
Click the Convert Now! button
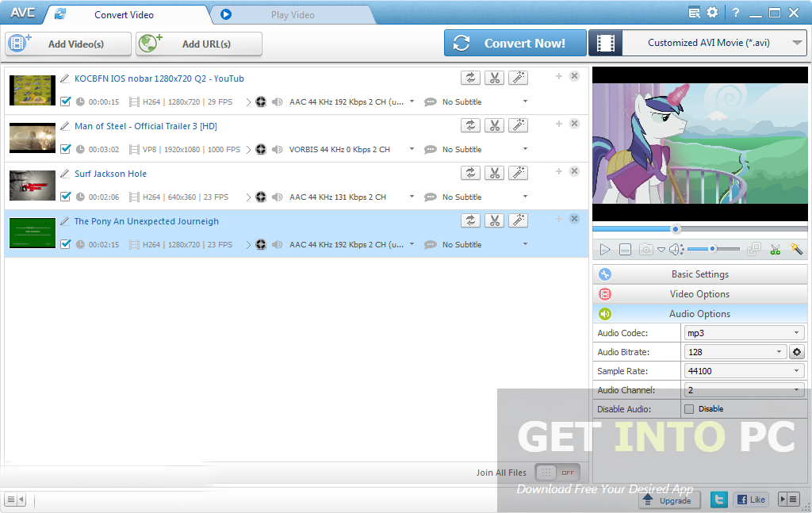515,43
